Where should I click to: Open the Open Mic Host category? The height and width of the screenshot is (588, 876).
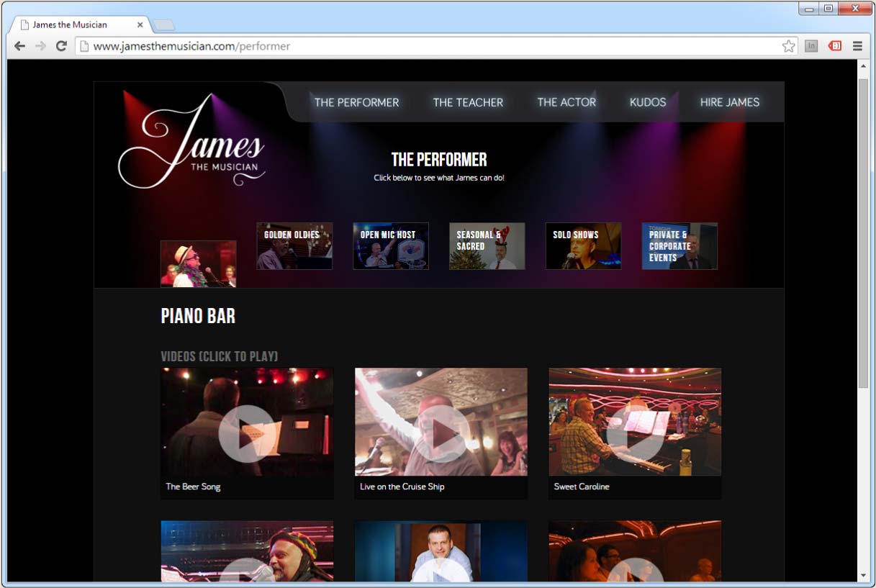[x=391, y=246]
